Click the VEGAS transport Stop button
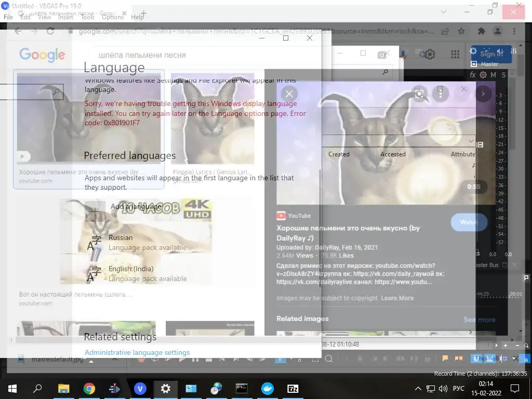 coord(209,358)
